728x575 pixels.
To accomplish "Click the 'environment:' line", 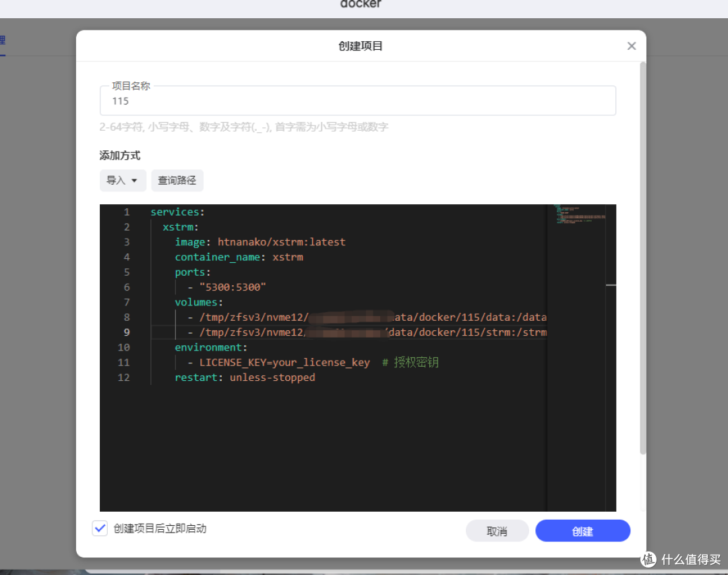I will point(211,347).
